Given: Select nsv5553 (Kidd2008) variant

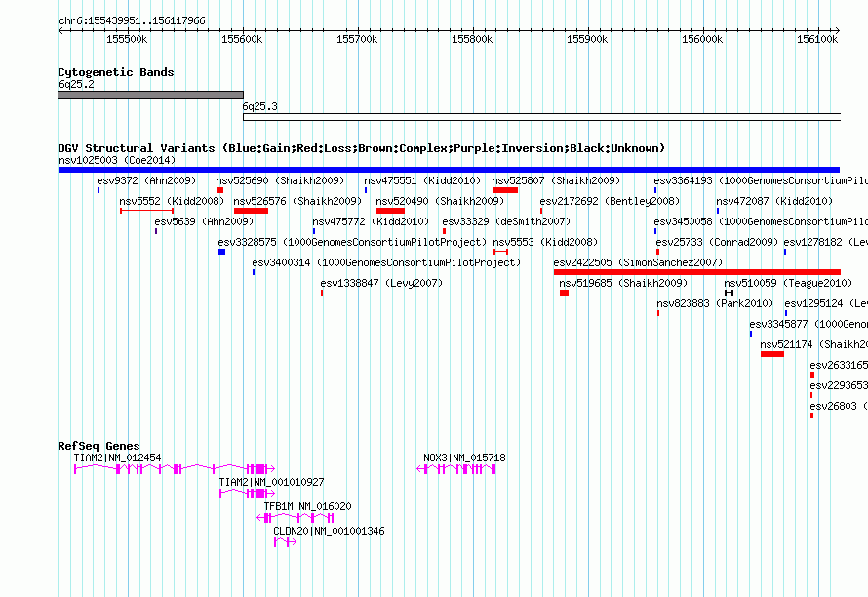Looking at the screenshot, I should pos(546,242).
